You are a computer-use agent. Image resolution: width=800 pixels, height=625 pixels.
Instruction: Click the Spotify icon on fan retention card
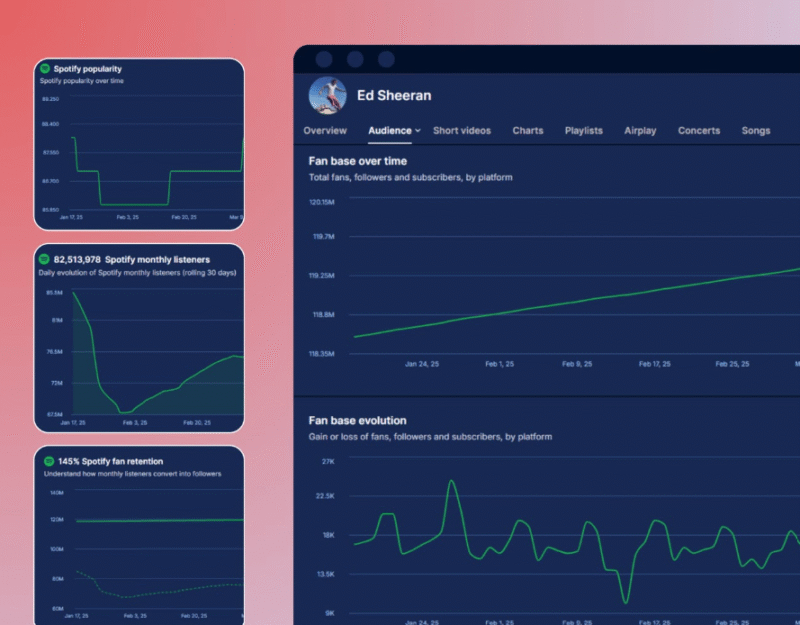tap(48, 462)
